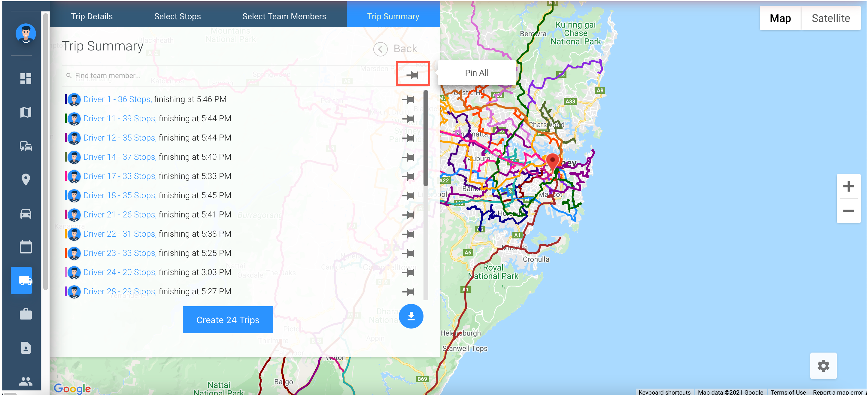Open the dashboard grid icon in sidebar
Screen dimensions: 868x397
pos(26,78)
